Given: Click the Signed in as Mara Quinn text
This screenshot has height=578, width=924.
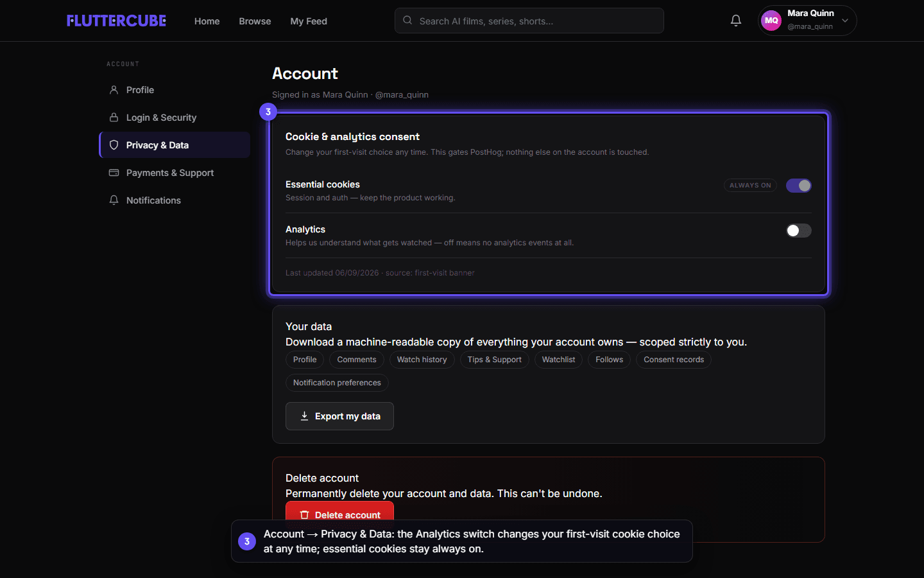Looking at the screenshot, I should [x=320, y=94].
